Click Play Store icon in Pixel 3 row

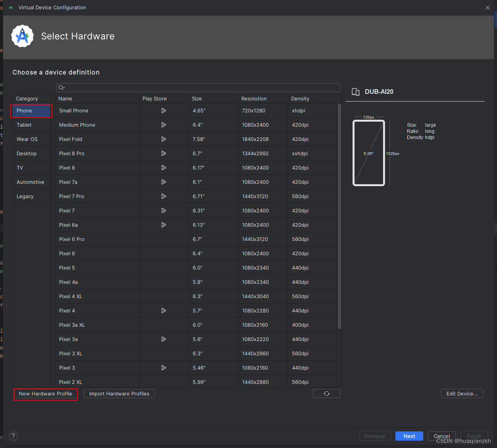164,368
